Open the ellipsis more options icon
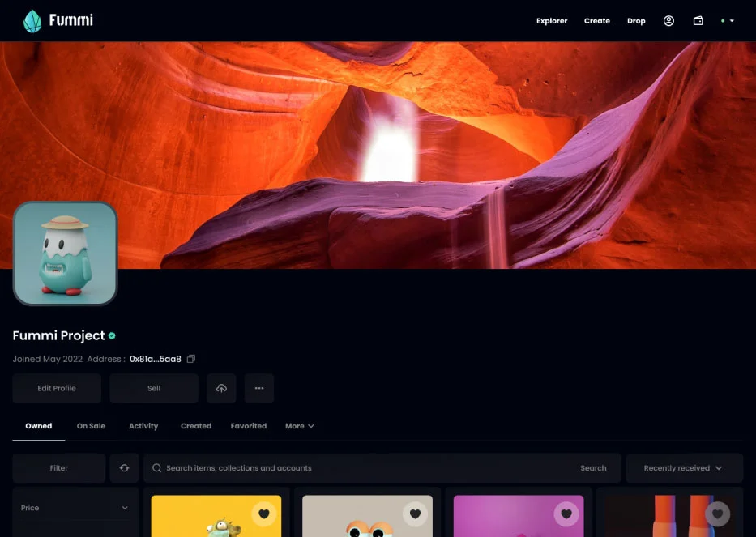Screen dimensions: 756x537 pos(259,388)
